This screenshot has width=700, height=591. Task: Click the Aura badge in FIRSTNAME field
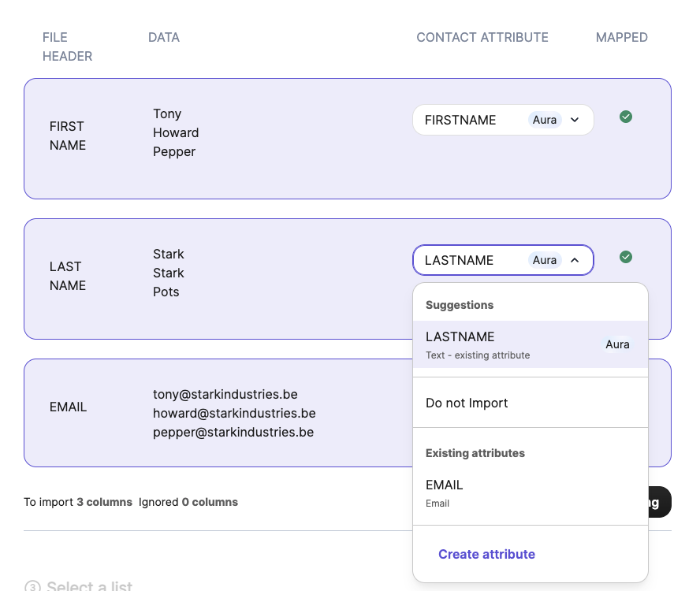click(x=544, y=120)
